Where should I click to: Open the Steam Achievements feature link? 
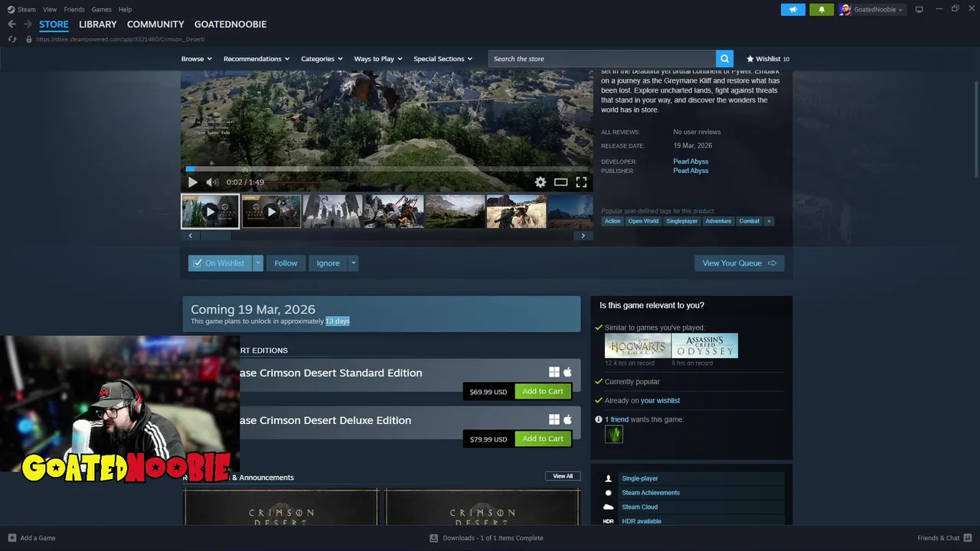pos(651,493)
